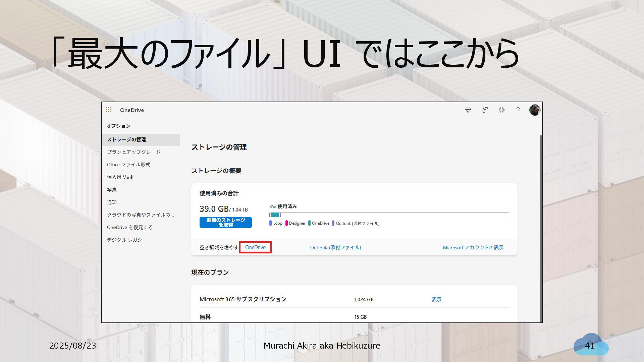Open the help question mark icon
The width and height of the screenshot is (644, 362).
518,110
